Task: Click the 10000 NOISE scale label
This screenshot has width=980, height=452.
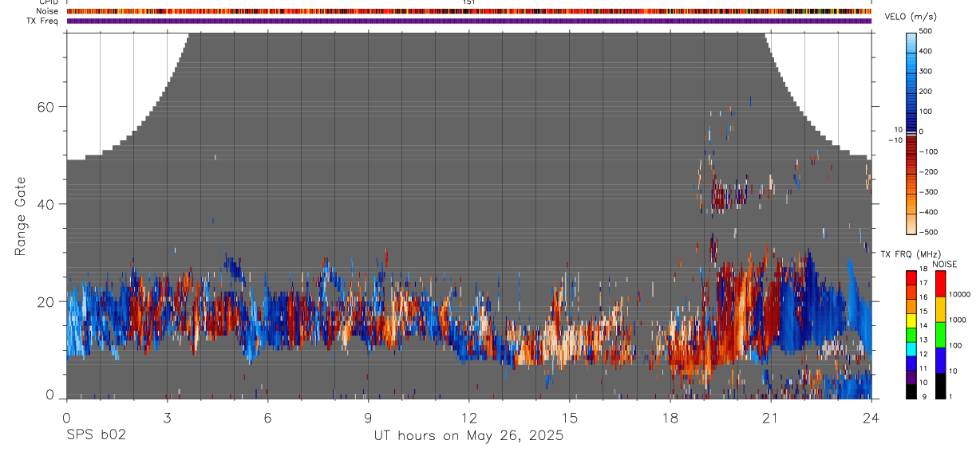Action: (958, 294)
